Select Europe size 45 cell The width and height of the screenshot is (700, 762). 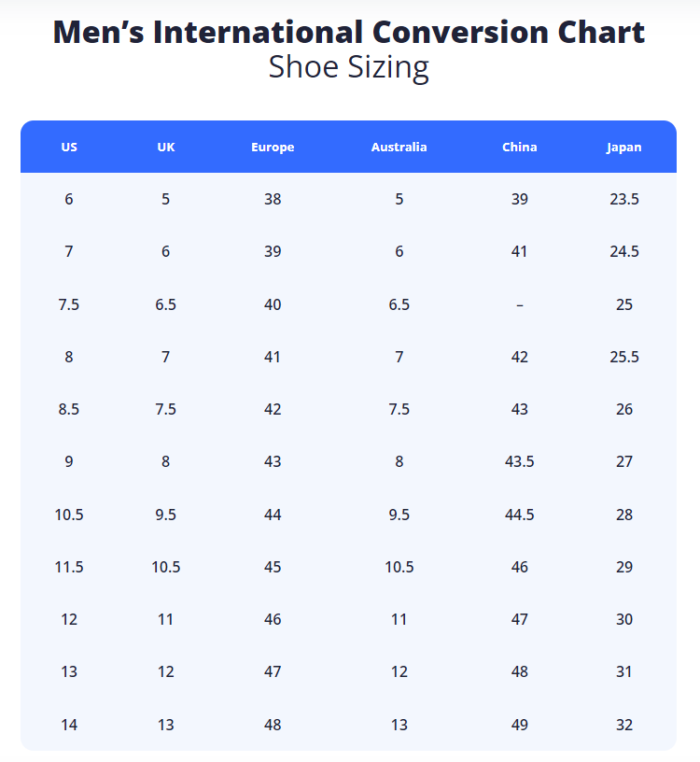click(x=273, y=567)
